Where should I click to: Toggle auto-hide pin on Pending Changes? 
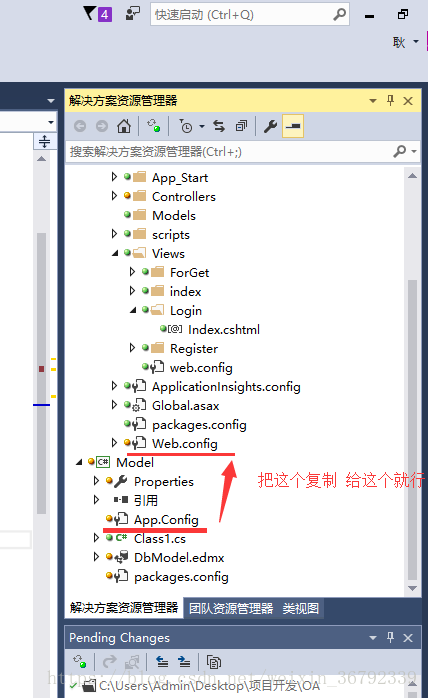(x=391, y=637)
